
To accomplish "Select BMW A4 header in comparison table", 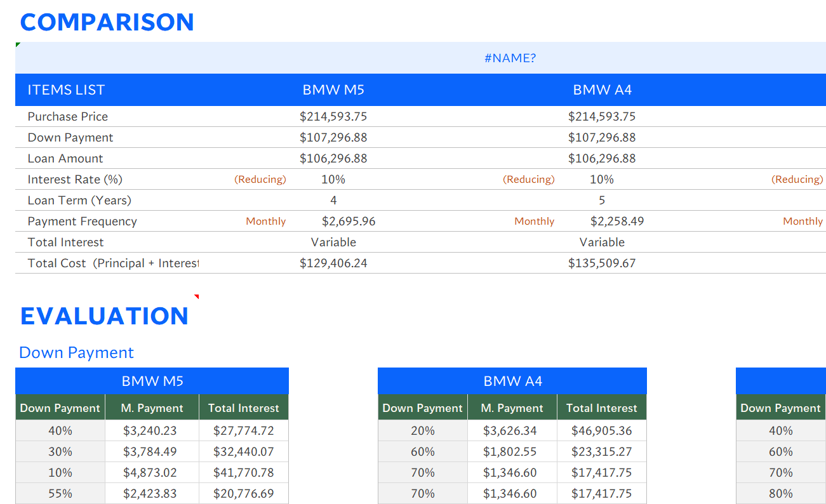I will (602, 90).
